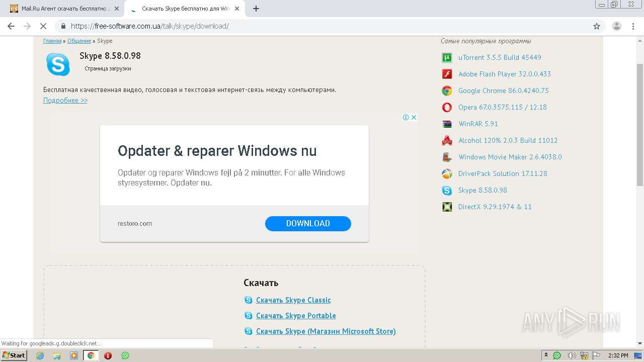
Task: Open the Opera icon in the taskbar
Action: coord(108,355)
